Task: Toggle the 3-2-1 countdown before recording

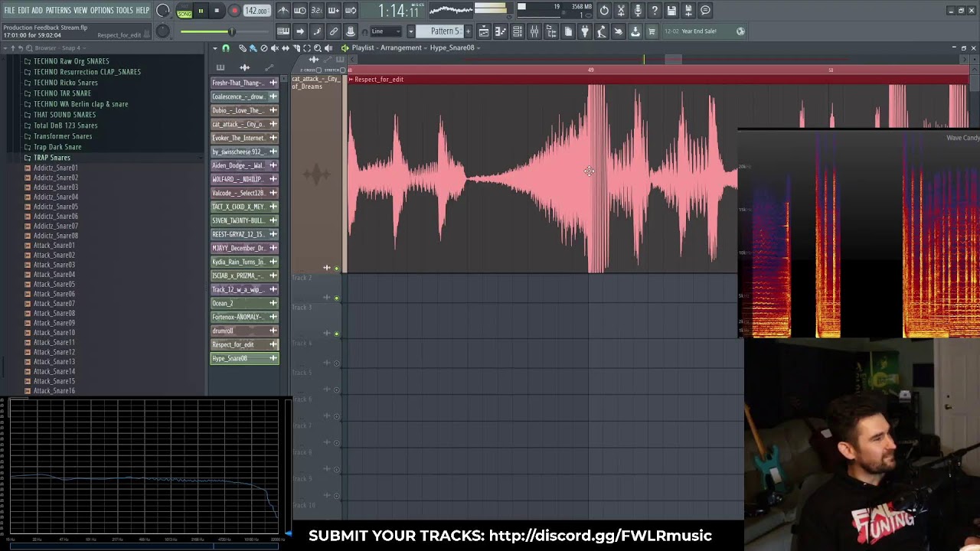Action: tap(316, 10)
